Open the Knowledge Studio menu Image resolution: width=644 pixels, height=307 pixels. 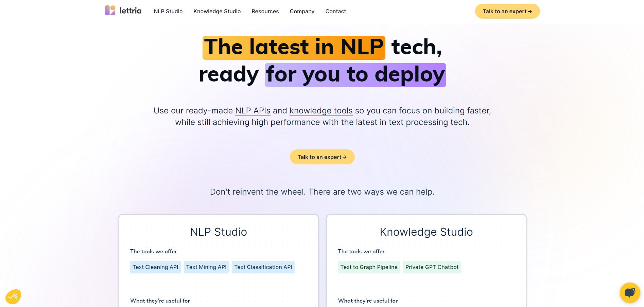click(x=217, y=11)
